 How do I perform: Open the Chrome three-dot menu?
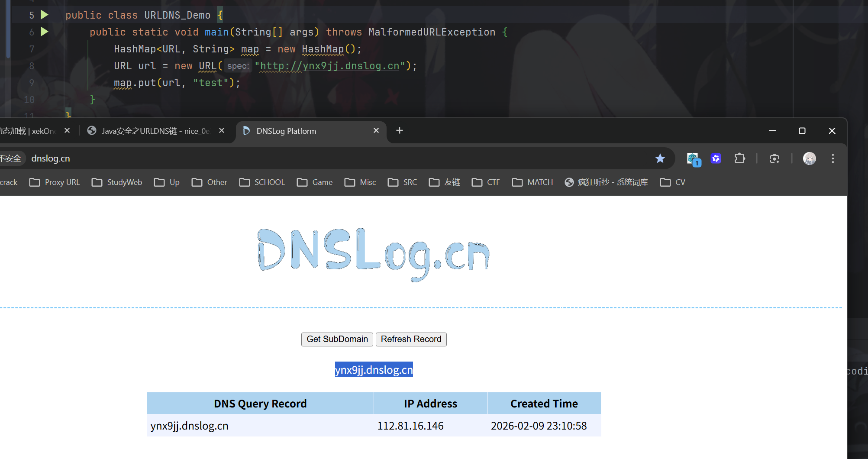point(833,158)
